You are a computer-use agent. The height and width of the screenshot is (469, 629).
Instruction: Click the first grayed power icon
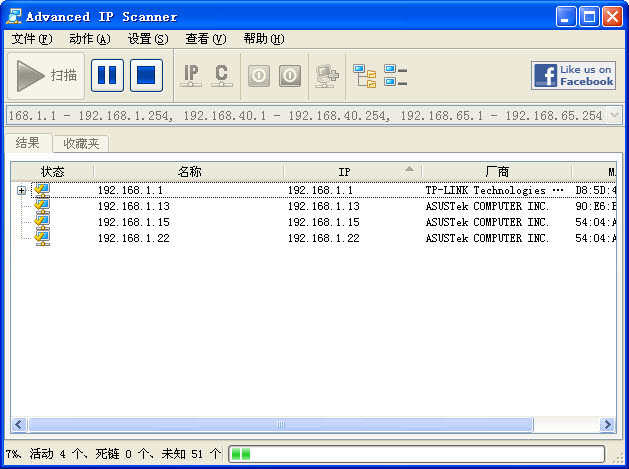click(259, 75)
